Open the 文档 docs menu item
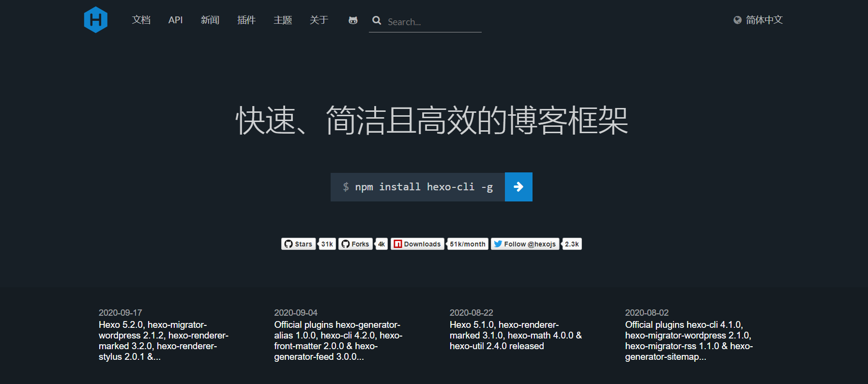 [x=141, y=20]
